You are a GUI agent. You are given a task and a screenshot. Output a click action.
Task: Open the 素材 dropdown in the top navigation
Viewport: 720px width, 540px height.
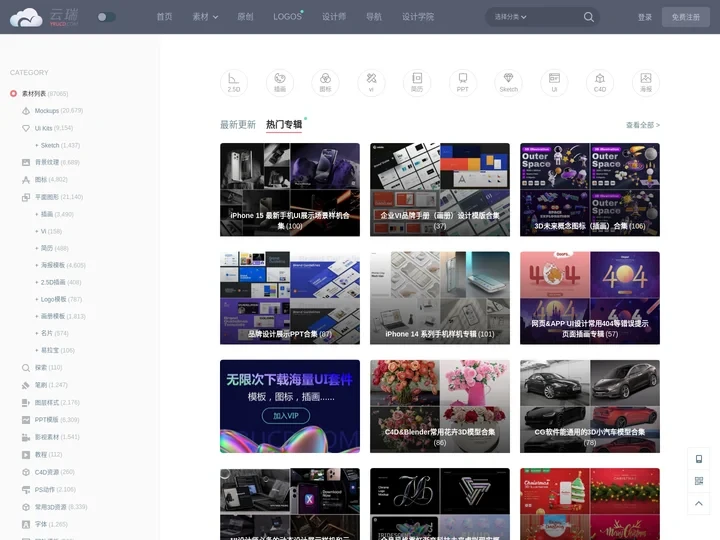(205, 17)
